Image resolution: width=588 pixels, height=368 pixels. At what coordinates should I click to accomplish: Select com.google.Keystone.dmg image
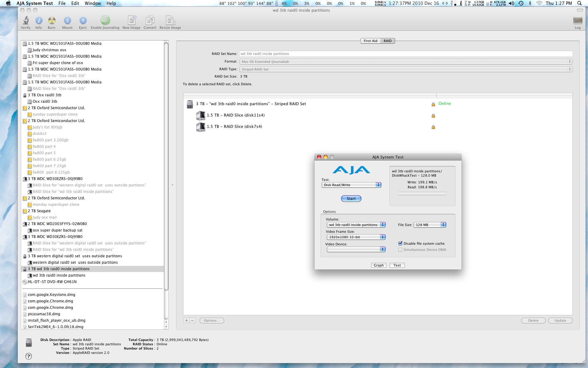(51, 295)
